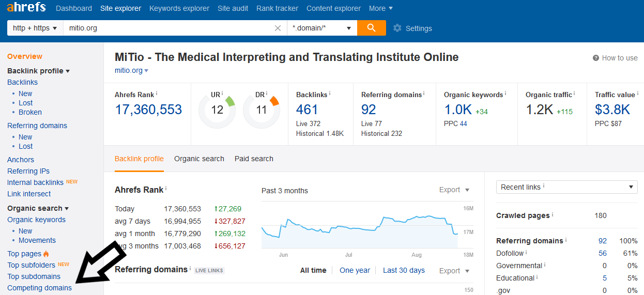Click the Educational count 5
The image size is (644, 295).
[605, 278]
